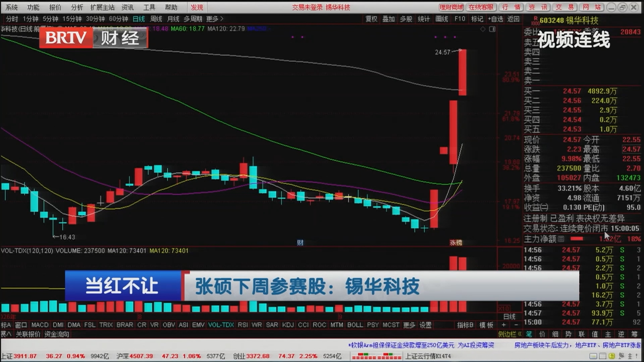Viewport: 644px width, 362px height.
Task: Switch to the 行情 section button
Action: pyautogui.click(x=511, y=7)
